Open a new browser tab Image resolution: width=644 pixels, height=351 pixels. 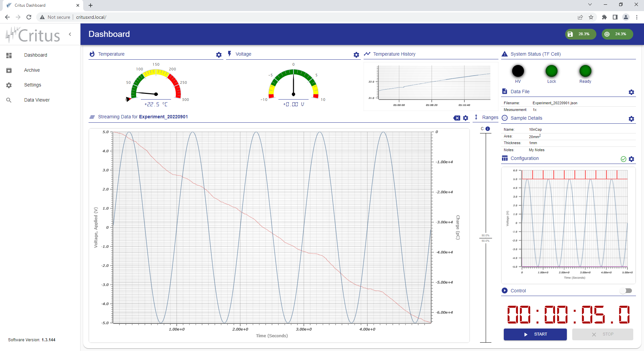[91, 5]
